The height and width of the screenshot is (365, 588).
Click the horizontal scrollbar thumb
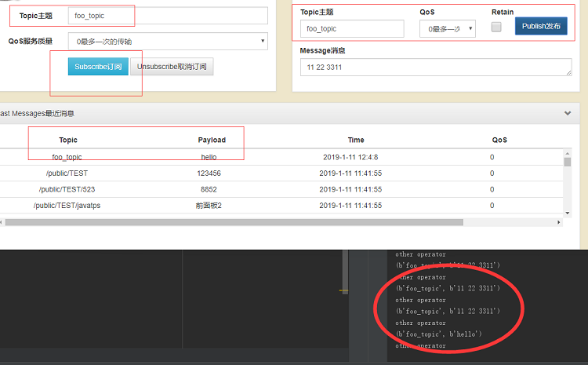pos(234,222)
